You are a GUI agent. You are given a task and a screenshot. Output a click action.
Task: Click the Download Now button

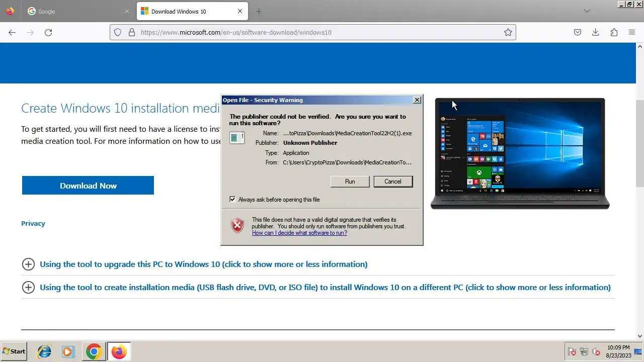(x=88, y=186)
